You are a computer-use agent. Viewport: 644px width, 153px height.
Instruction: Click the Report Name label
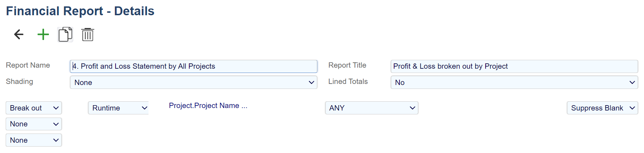(x=28, y=65)
